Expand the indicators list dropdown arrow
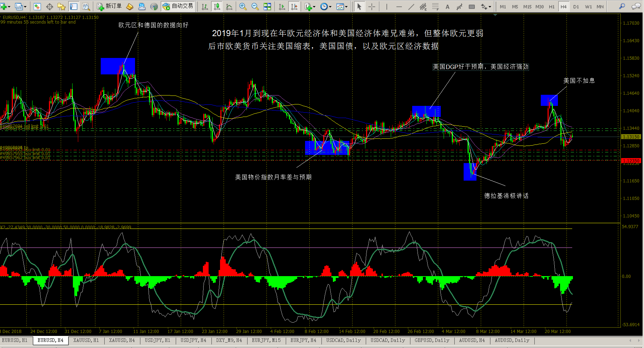The height and width of the screenshot is (348, 644). [314, 6]
